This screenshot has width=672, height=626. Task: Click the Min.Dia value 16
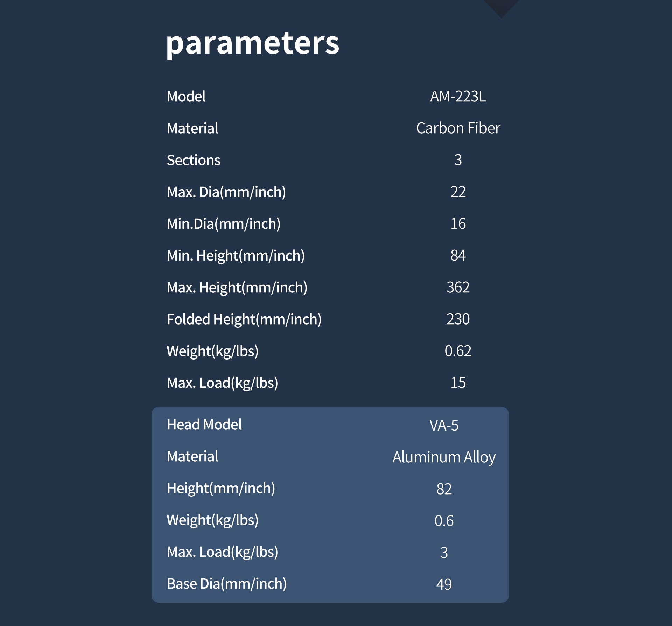pyautogui.click(x=458, y=224)
